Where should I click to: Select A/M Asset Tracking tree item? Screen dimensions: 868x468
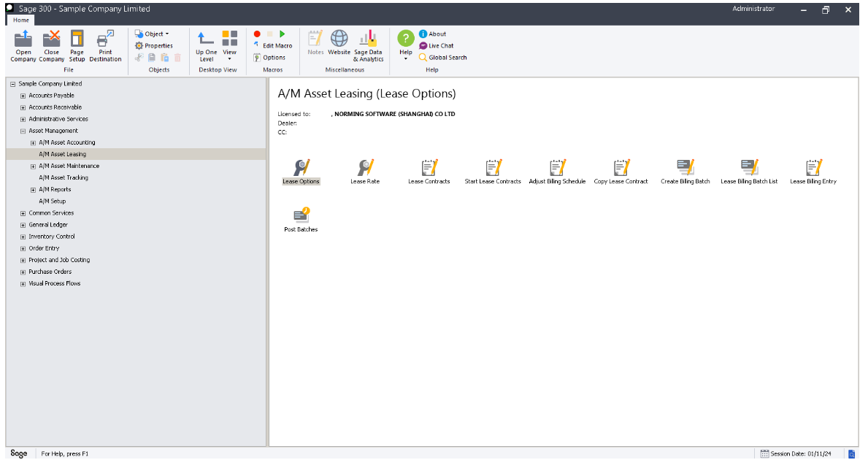click(x=64, y=178)
